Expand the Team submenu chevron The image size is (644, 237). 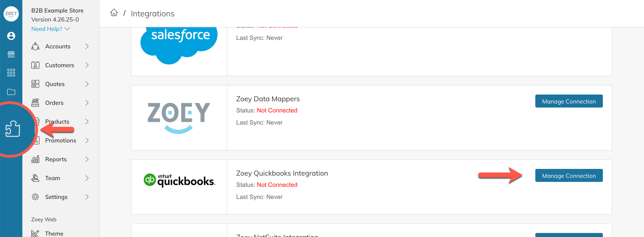87,178
